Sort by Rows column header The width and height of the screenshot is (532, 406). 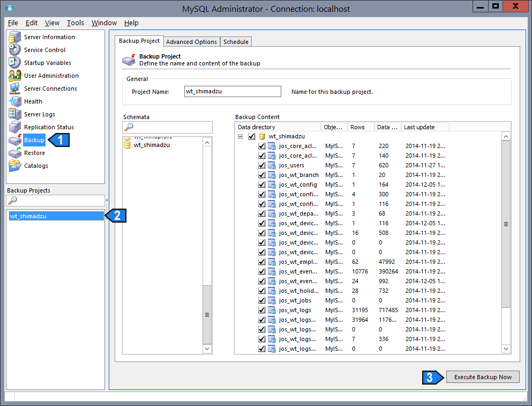(361, 127)
